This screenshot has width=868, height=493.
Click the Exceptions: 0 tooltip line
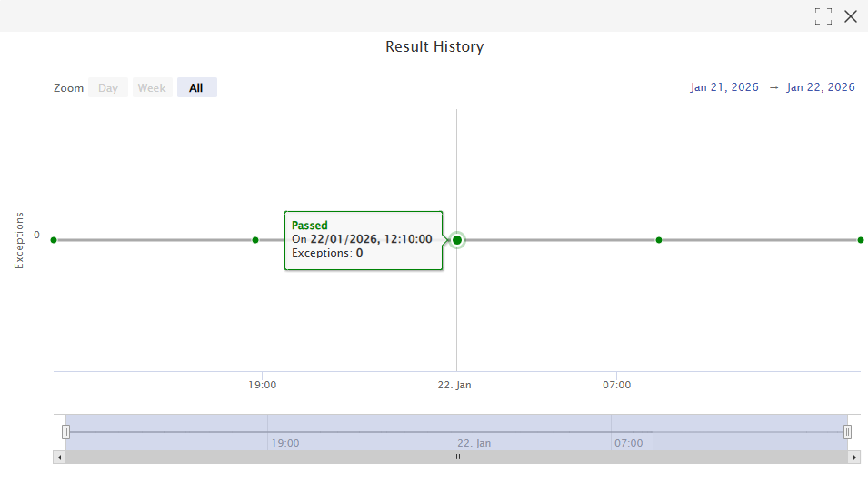pos(327,253)
